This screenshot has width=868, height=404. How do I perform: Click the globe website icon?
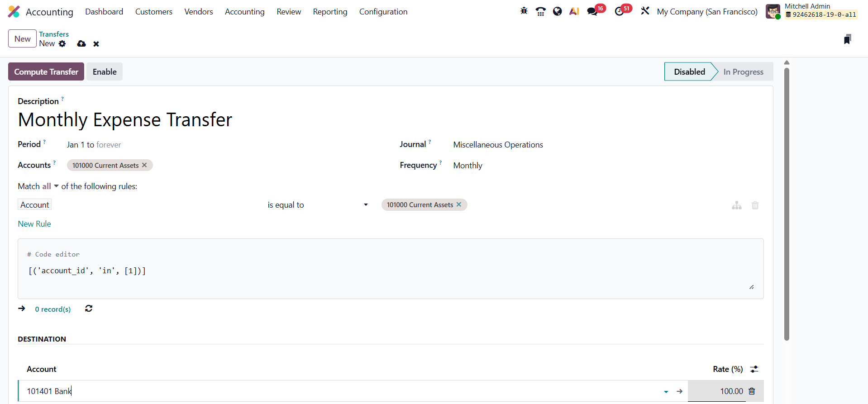(558, 11)
